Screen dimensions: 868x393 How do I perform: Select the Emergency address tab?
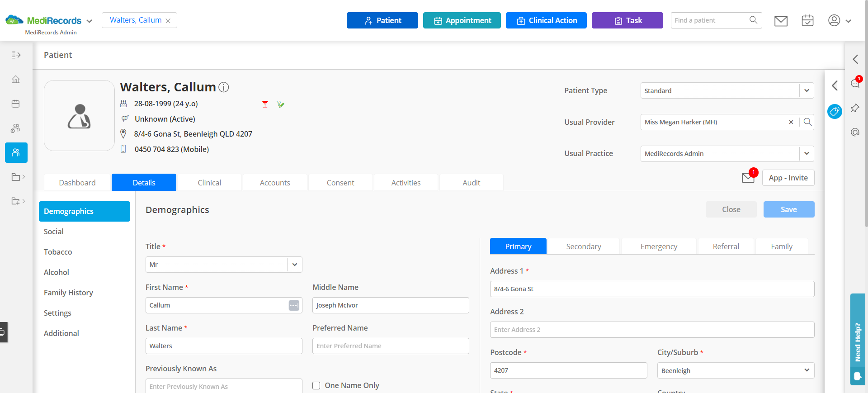(659, 246)
